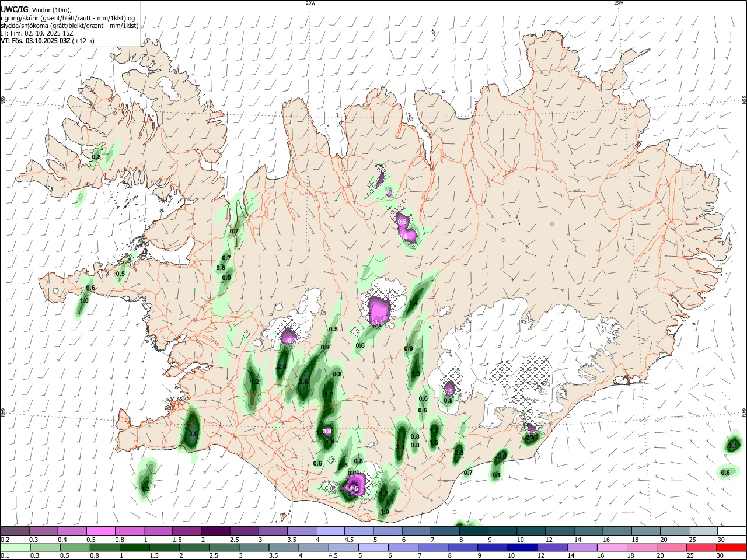Select the upper legend swatch between 0.2 and 0.3
Viewport: 747px width, 560px height.
[15, 531]
